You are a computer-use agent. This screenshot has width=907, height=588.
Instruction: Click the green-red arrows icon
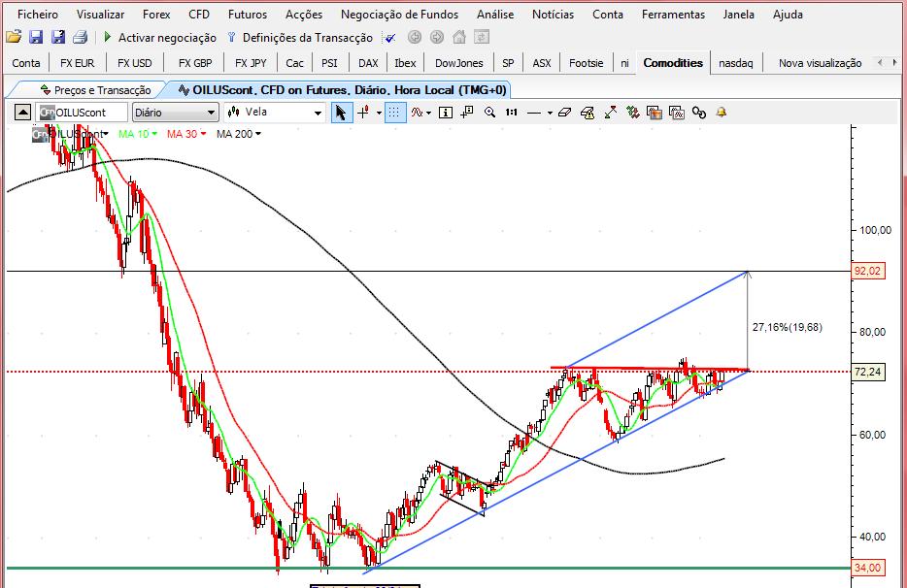[633, 113]
